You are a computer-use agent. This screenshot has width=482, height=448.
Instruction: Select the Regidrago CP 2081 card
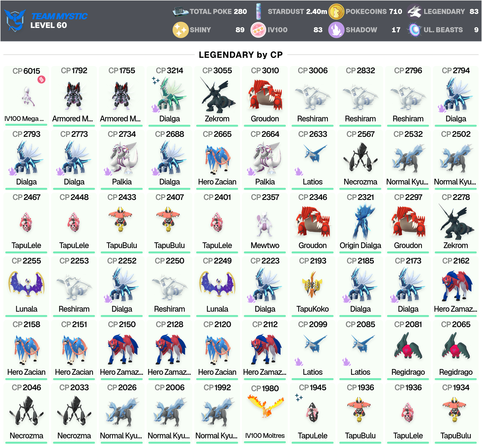click(408, 350)
